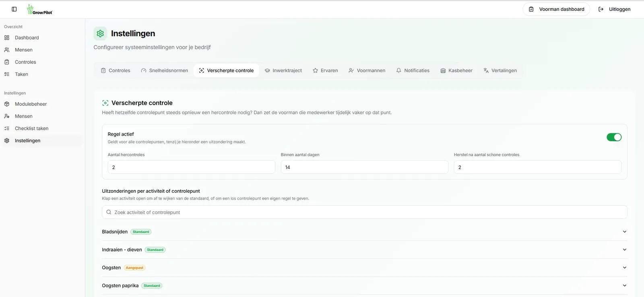Click the star icon of Ervaren tab
The width and height of the screenshot is (644, 297).
[316, 70]
